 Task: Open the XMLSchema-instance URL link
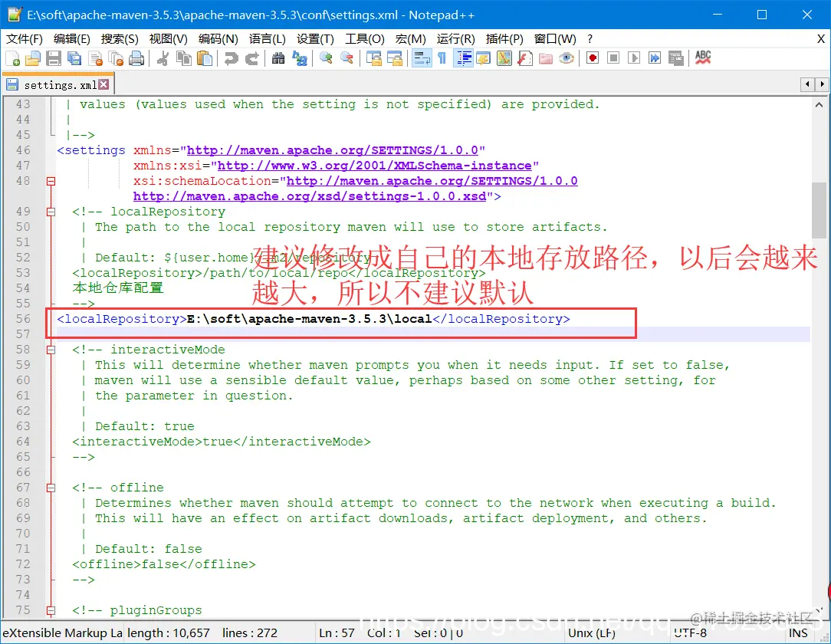pyautogui.click(x=375, y=166)
